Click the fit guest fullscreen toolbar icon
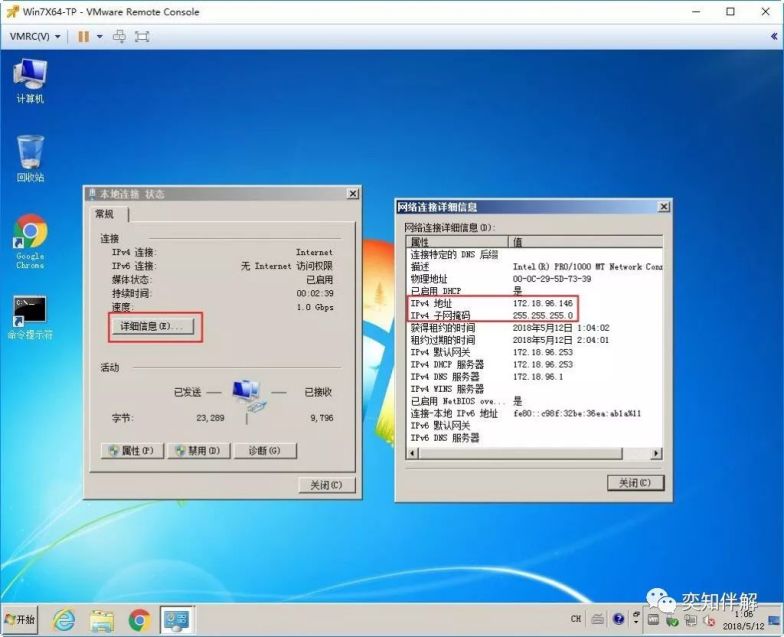784x637 pixels. [x=142, y=36]
